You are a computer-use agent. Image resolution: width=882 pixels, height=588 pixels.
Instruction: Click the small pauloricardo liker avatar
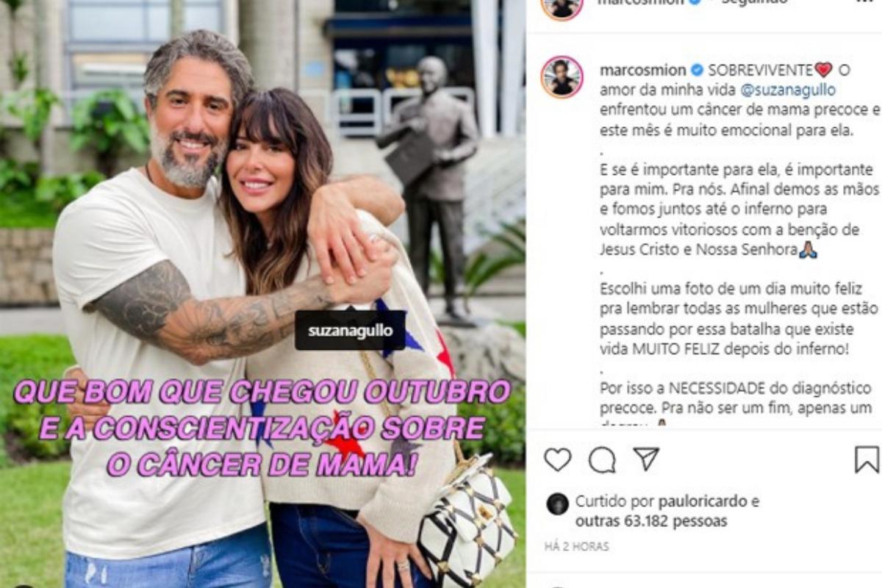(x=557, y=503)
